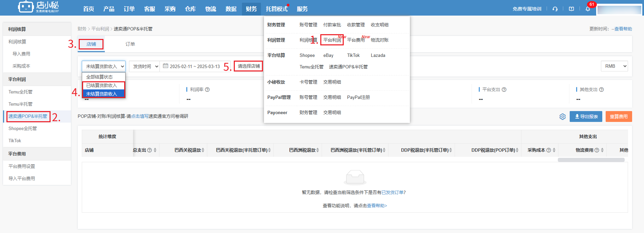The image size is (644, 233).
Task: Open customer support headset icon
Action: pyautogui.click(x=555, y=9)
